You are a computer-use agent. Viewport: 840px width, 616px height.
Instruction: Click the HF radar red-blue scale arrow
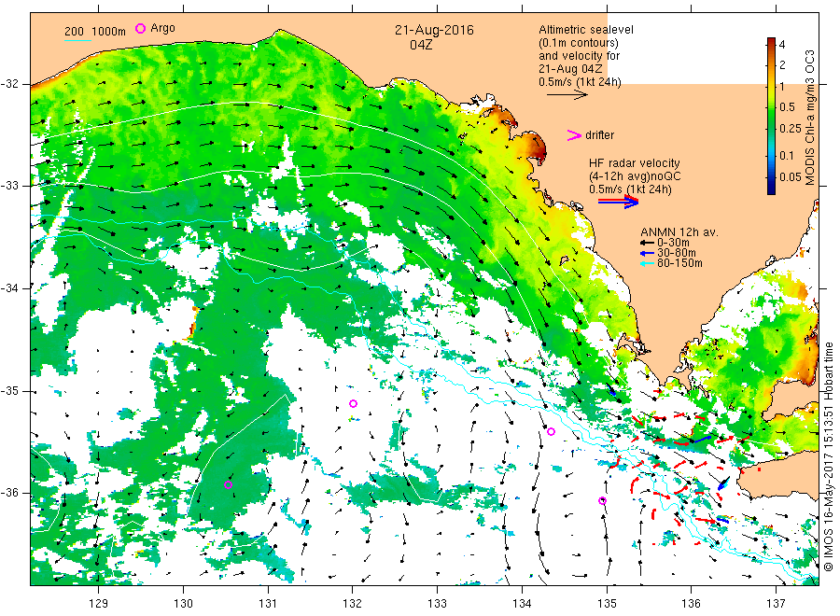[x=618, y=202]
